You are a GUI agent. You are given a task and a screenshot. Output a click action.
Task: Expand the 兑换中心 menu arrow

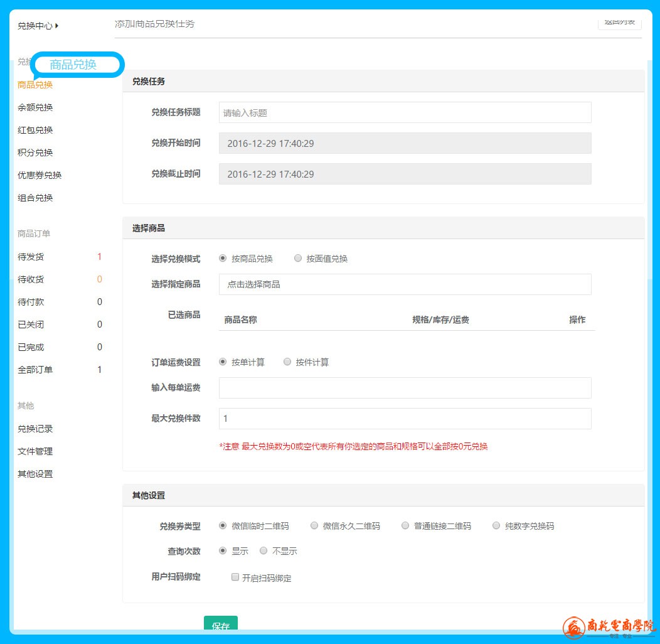pyautogui.click(x=57, y=26)
